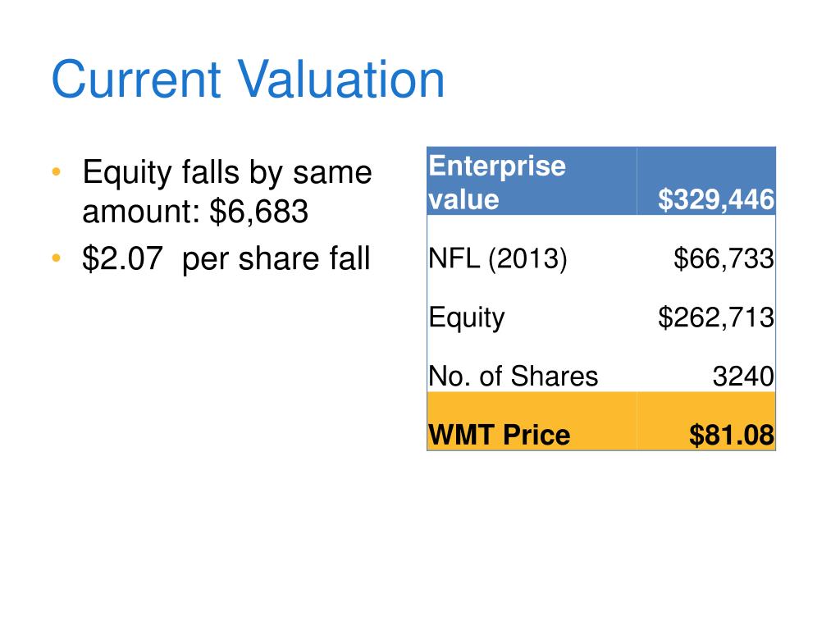Image resolution: width=840 pixels, height=630 pixels.
Task: Select the second orange bullet point marker
Action: point(56,259)
